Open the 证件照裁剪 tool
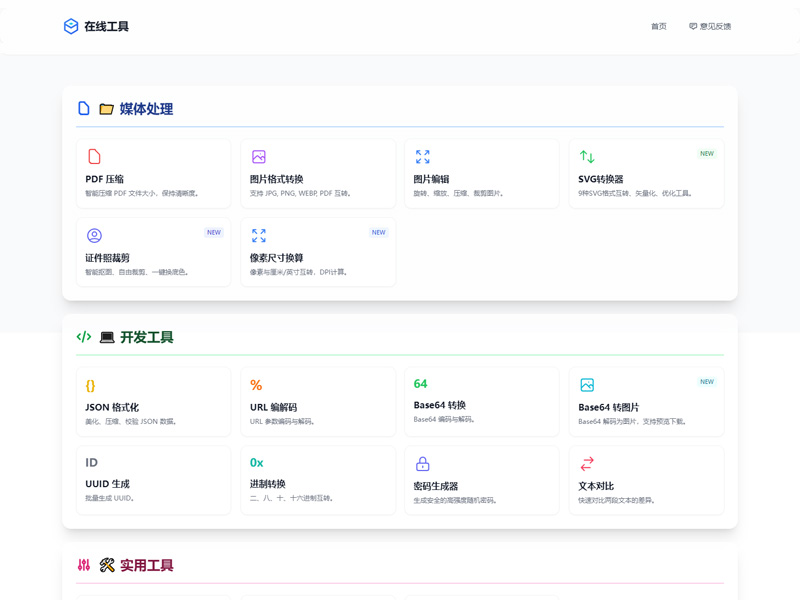The image size is (800, 600). click(154, 252)
